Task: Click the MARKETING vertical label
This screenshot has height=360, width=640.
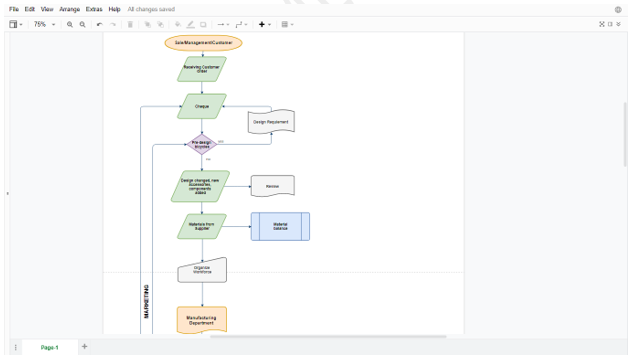Action: pyautogui.click(x=147, y=302)
